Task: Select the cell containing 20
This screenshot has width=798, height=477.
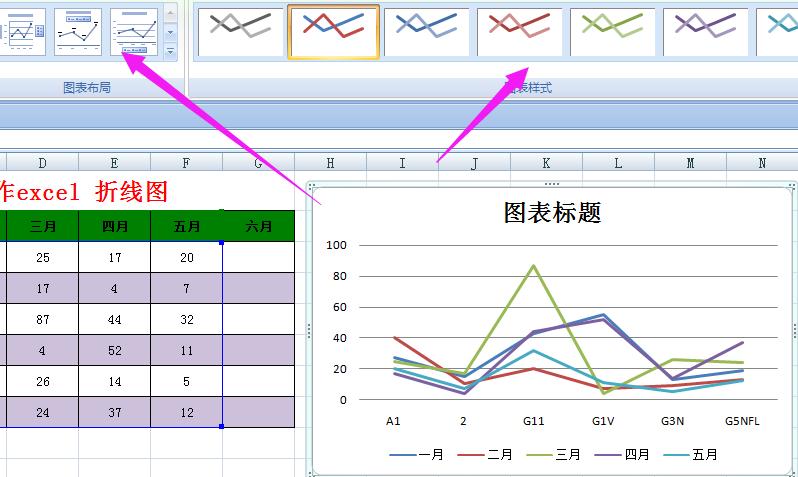Action: 187,258
